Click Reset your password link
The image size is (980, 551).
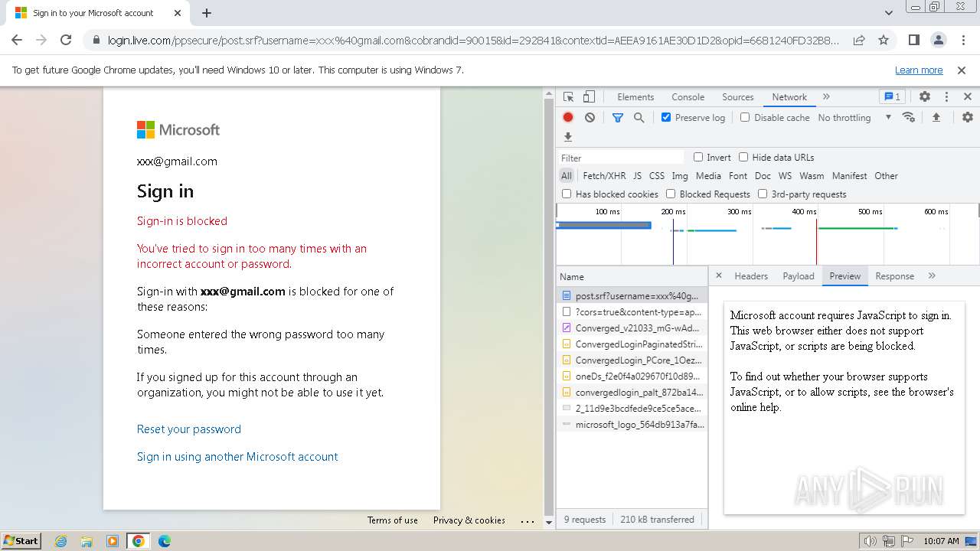[x=189, y=429]
